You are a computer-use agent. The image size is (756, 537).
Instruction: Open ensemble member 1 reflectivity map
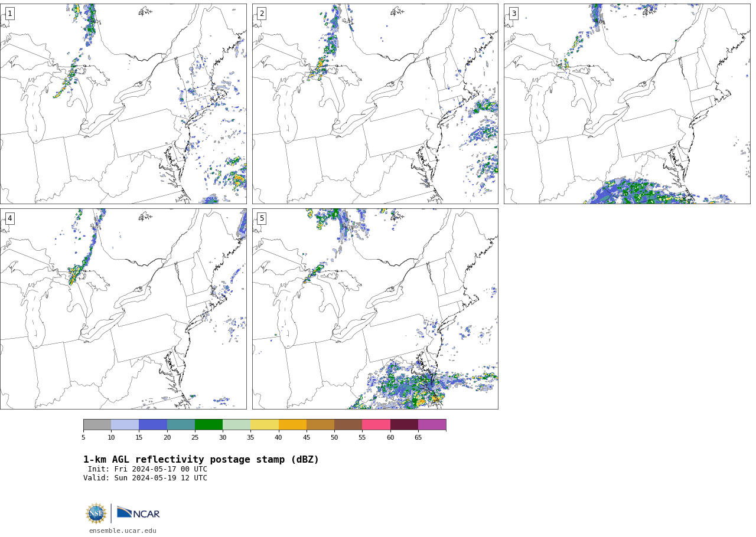tap(123, 104)
